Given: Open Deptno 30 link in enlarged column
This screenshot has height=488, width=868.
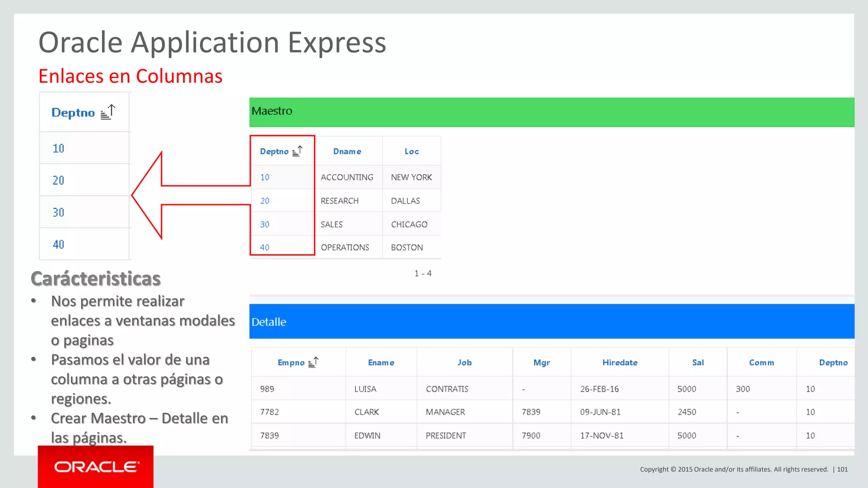Looking at the screenshot, I should (x=58, y=212).
